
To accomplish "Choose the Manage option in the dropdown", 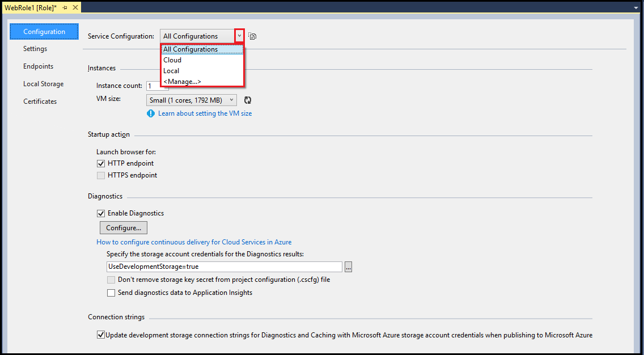I will tap(181, 81).
